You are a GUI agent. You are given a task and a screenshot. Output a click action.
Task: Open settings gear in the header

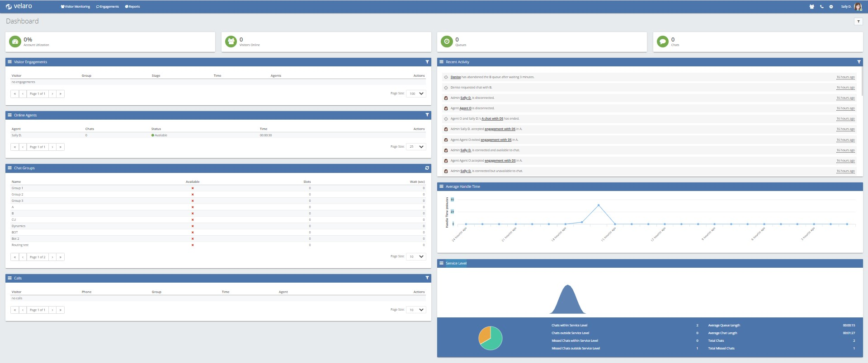click(831, 7)
